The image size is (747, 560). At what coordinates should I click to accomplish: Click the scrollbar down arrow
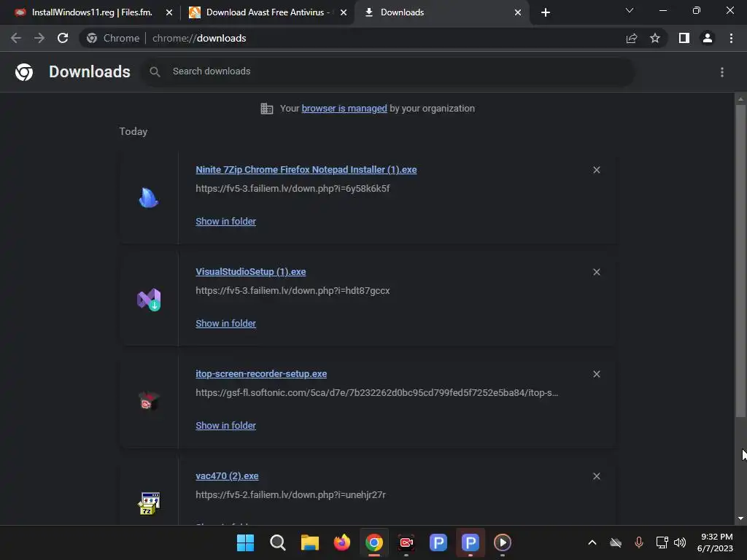click(740, 518)
